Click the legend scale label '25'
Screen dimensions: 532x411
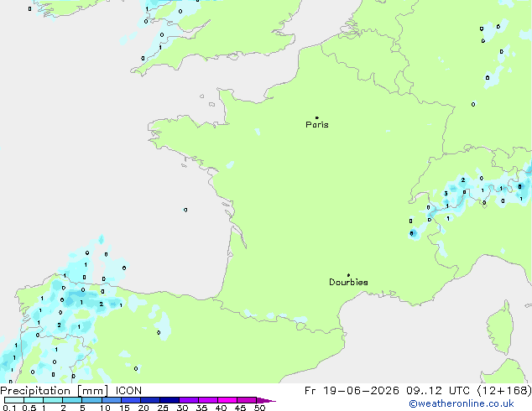pos(163,408)
